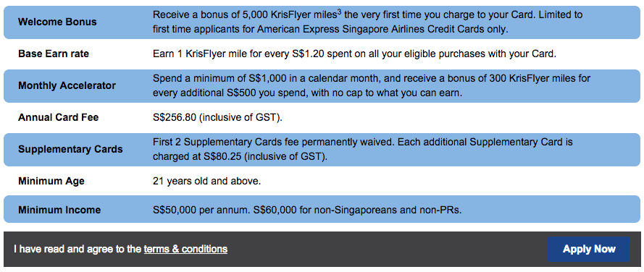Click the Base Earn rate label
Image resolution: width=644 pixels, height=272 pixels.
coord(54,54)
